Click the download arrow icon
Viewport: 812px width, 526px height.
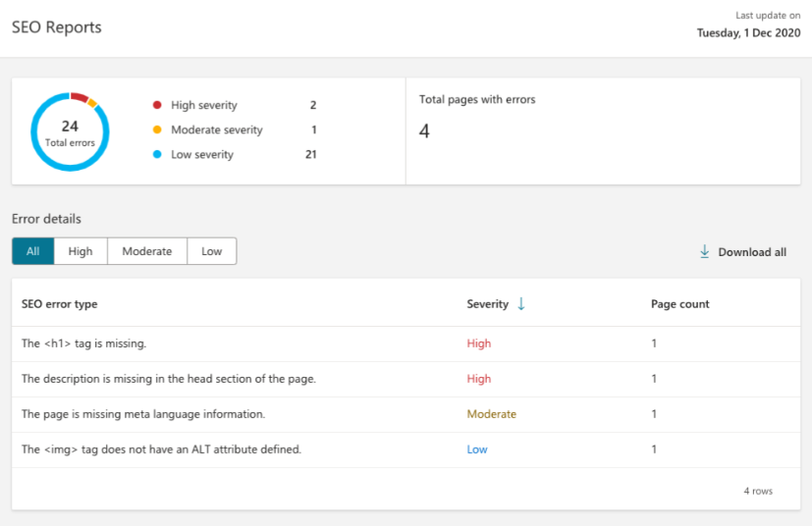pyautogui.click(x=704, y=252)
